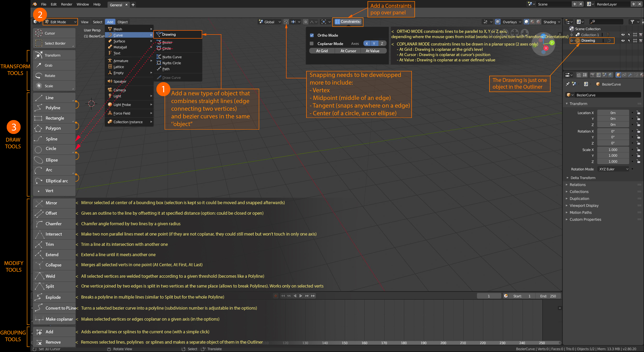Toggle proportional editing button
This screenshot has height=352, width=644.
(305, 22)
